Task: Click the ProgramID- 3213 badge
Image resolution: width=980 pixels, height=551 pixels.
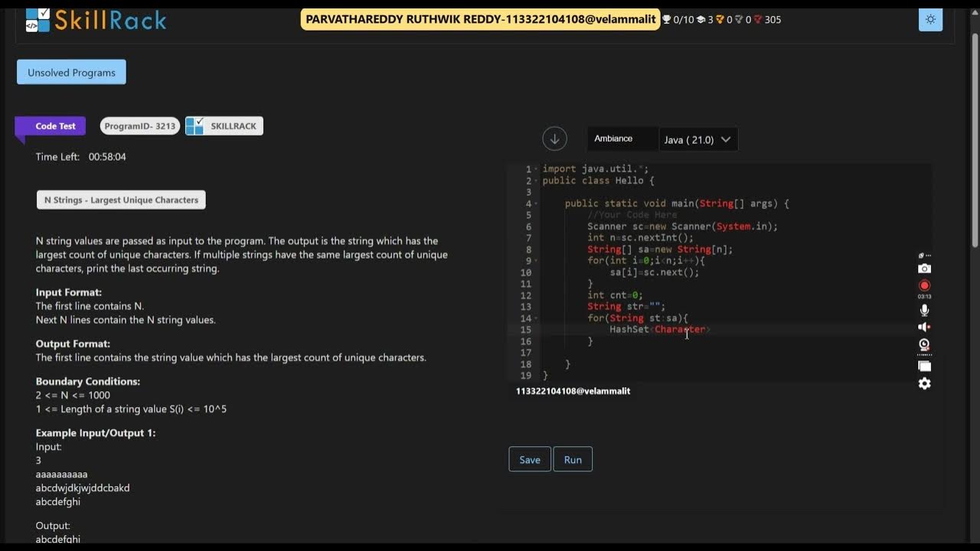Action: coord(140,126)
